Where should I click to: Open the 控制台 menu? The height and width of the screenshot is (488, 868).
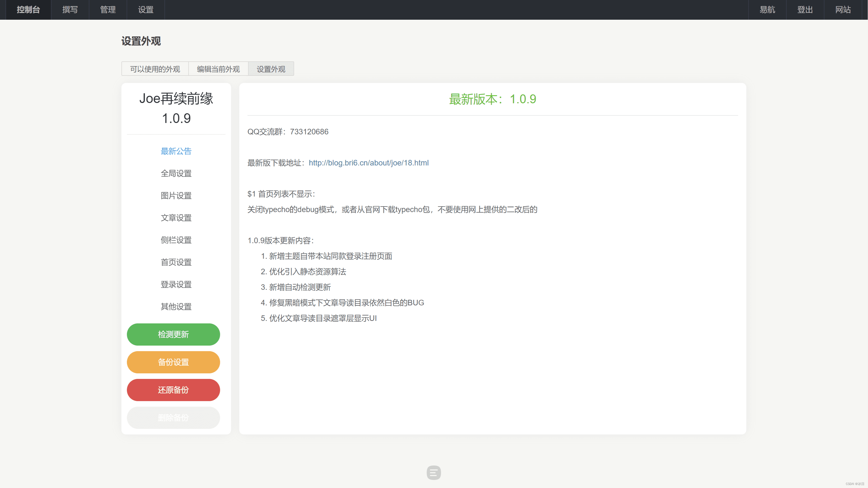coord(28,10)
